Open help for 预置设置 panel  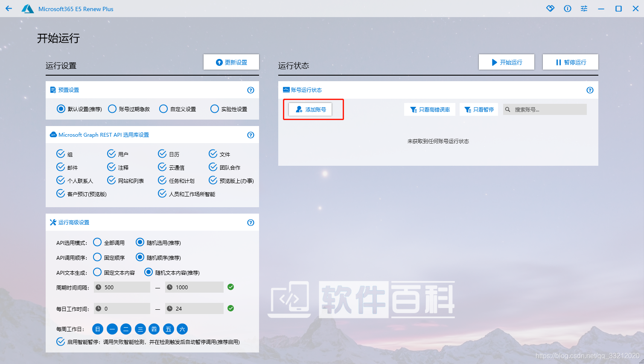251,90
